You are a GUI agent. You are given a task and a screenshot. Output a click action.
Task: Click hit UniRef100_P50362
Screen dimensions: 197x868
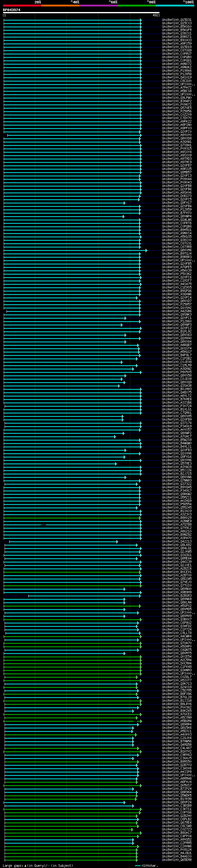[177, 274]
